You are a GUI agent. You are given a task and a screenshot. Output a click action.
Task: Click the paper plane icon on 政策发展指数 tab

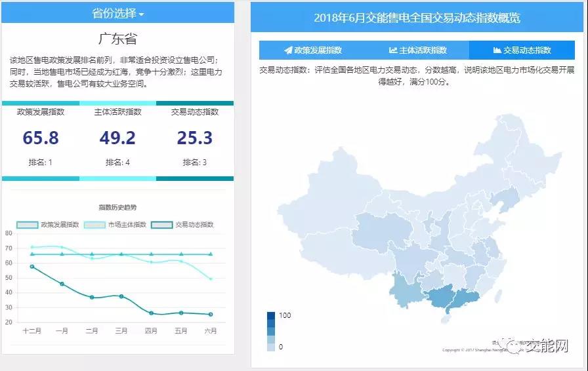288,50
